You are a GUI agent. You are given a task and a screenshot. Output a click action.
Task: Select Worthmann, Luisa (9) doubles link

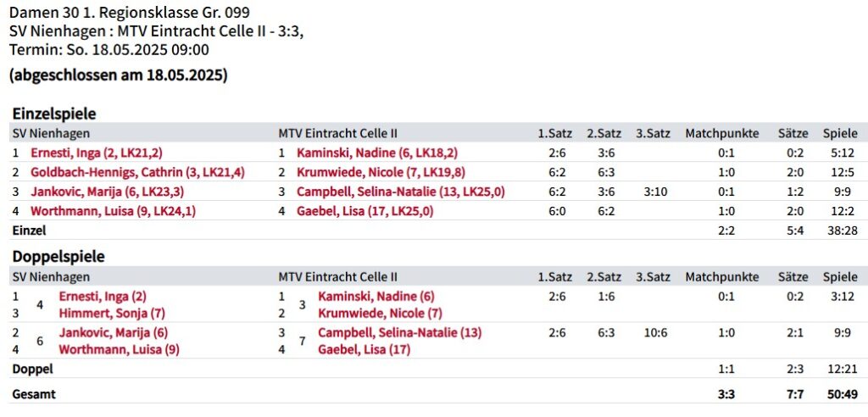[119, 349]
